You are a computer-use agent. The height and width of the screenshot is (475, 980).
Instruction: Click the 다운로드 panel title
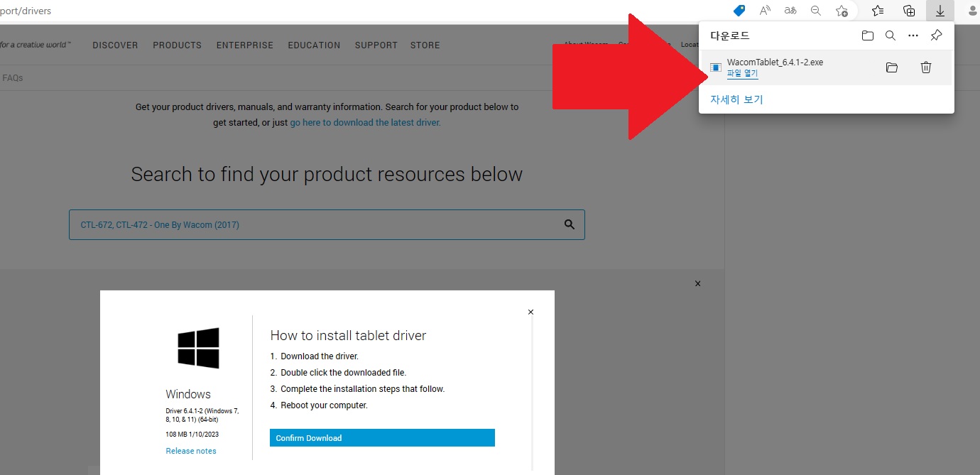(729, 36)
